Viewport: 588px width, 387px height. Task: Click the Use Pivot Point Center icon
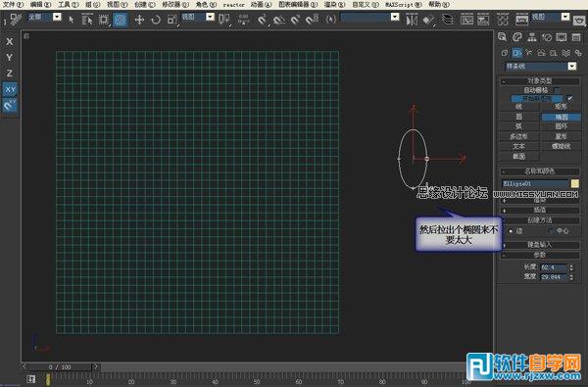[223, 20]
